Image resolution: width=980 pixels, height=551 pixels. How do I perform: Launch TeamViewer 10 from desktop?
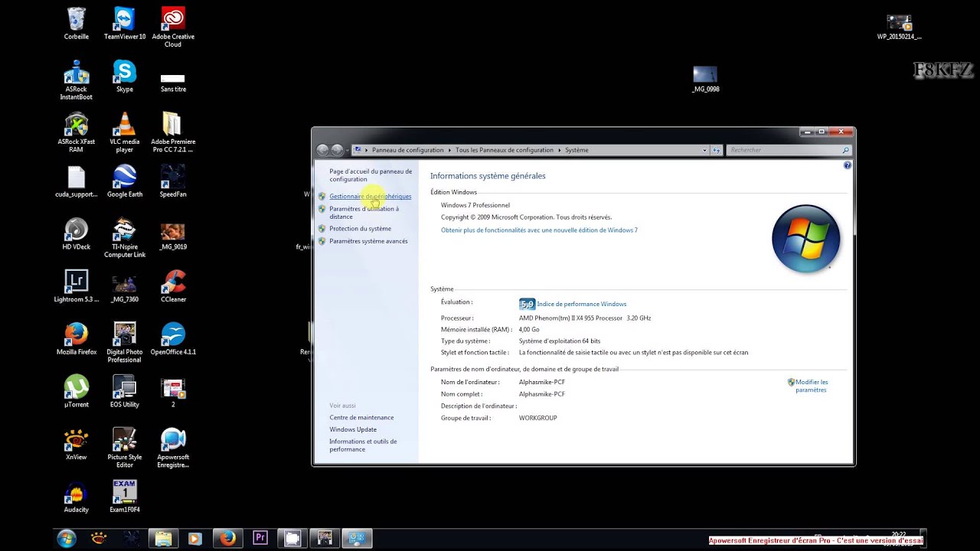125,23
